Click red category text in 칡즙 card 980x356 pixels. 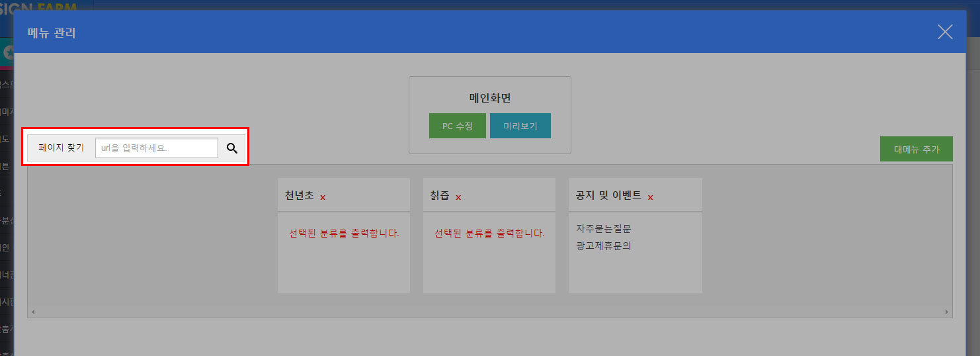click(489, 233)
